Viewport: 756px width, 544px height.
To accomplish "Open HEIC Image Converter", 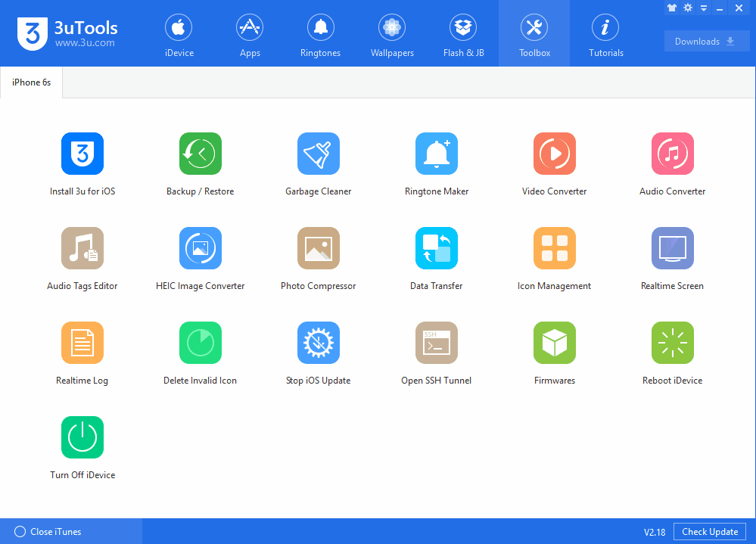I will point(200,248).
